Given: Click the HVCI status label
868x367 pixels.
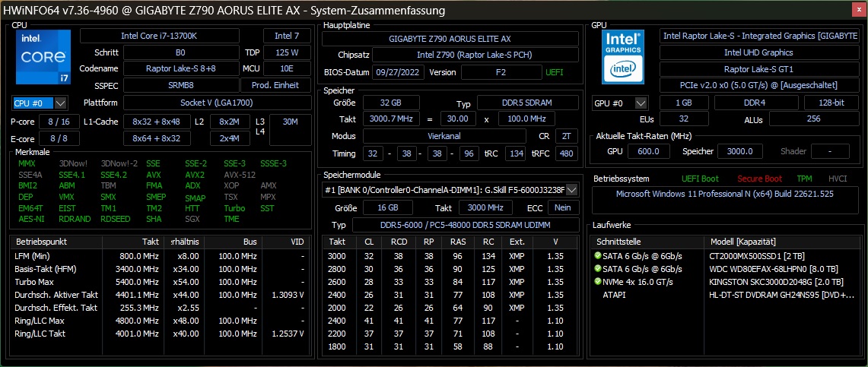Looking at the screenshot, I should tap(838, 179).
